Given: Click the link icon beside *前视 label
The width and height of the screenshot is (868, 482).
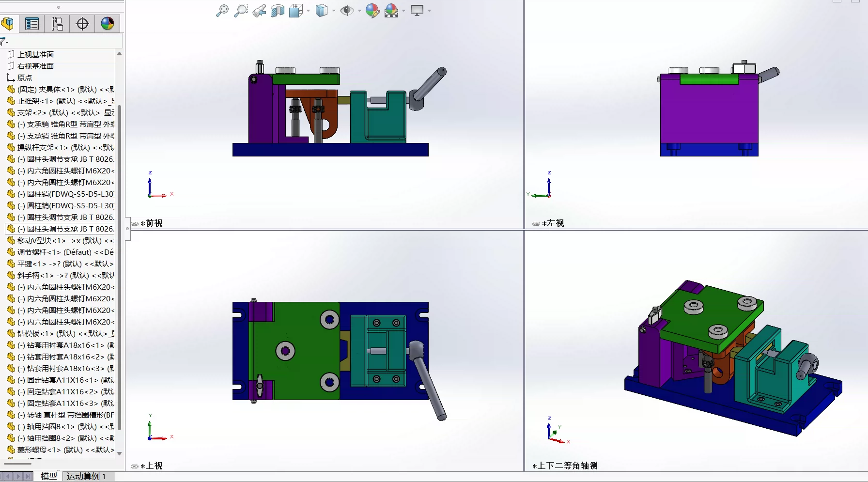Looking at the screenshot, I should [x=135, y=224].
